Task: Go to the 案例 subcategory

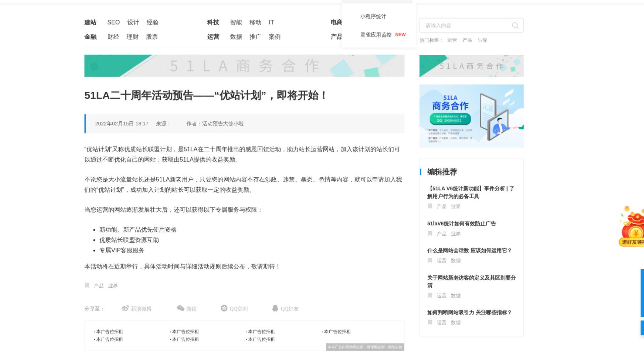Action: 274,37
